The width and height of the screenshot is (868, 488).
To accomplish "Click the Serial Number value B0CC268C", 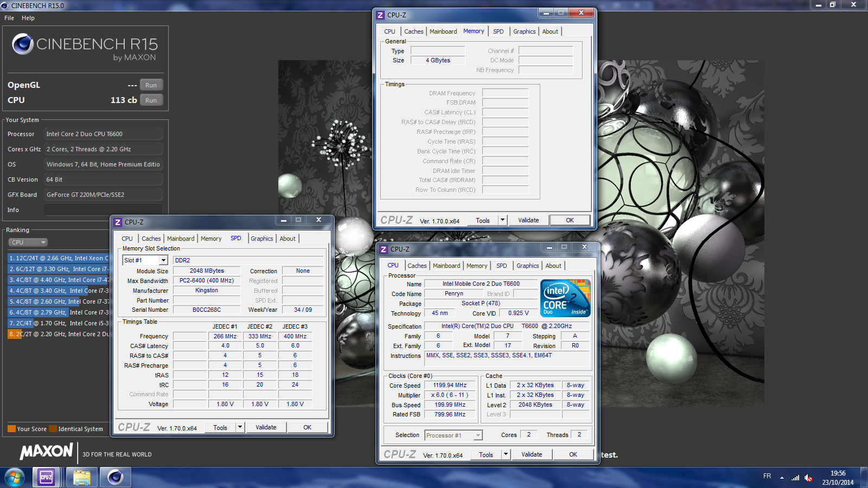I will tap(207, 310).
